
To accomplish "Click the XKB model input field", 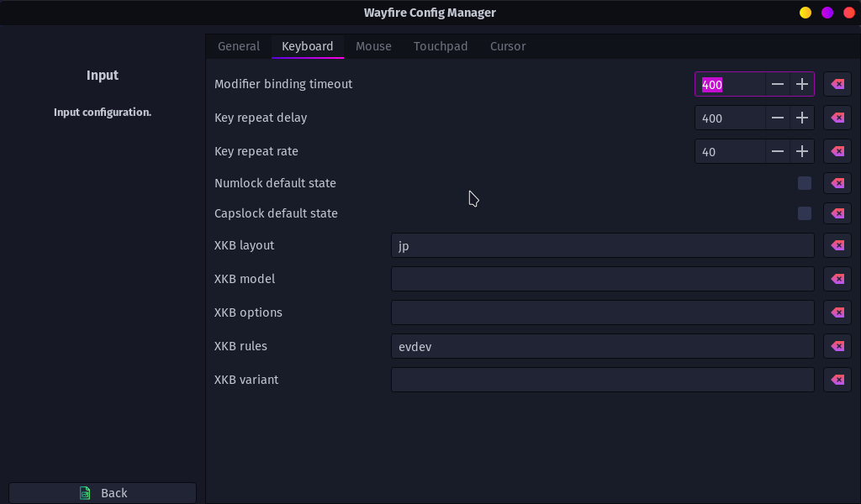I will [x=602, y=279].
